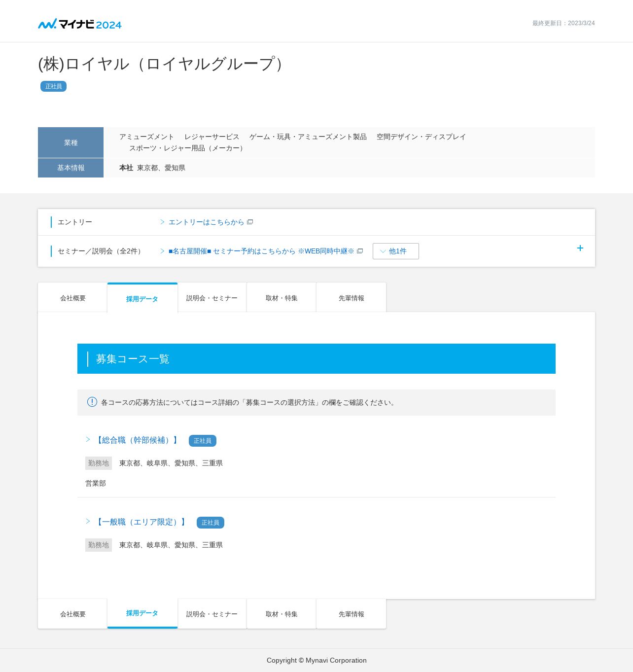Viewport: 633px width, 672px height.
Task: Click the 正社員 badge beside 一般職
Action: (x=211, y=523)
